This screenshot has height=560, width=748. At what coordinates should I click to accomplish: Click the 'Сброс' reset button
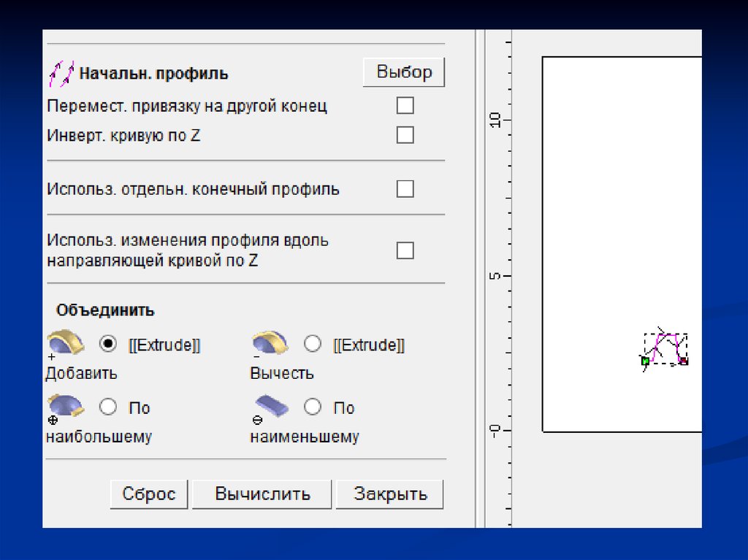point(149,494)
